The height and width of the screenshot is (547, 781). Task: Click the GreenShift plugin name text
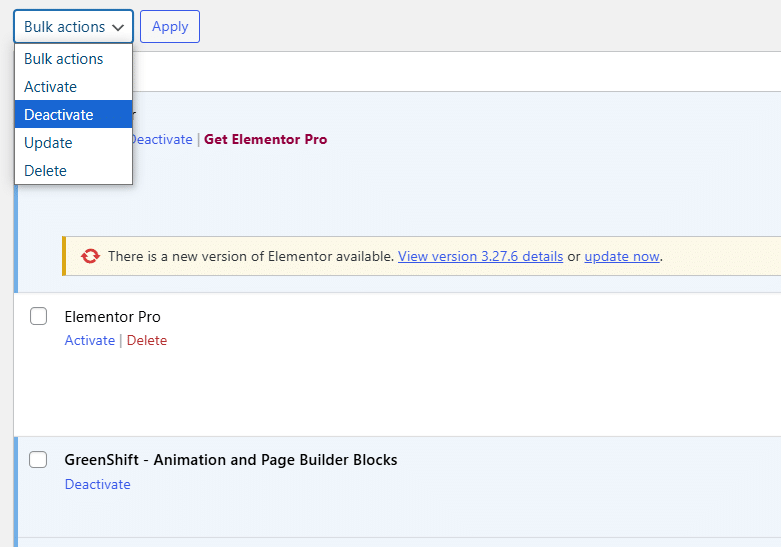[x=230, y=460]
